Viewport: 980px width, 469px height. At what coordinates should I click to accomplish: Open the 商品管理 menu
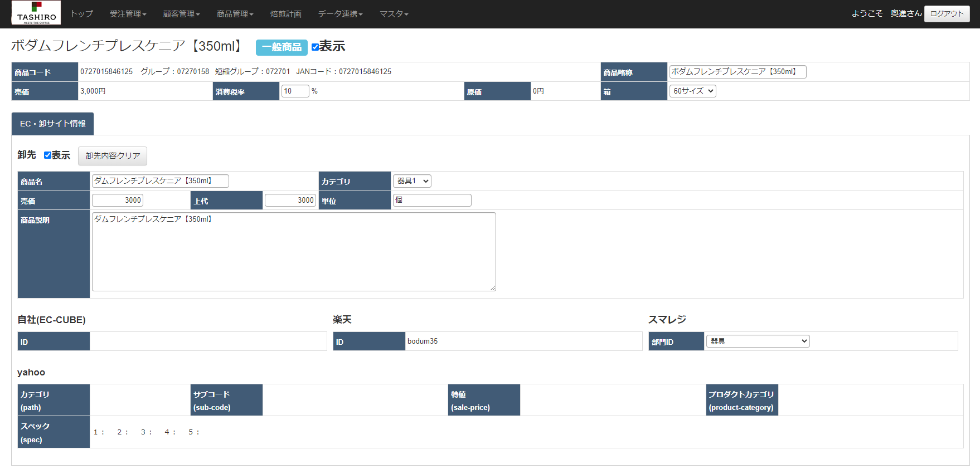tap(235, 14)
